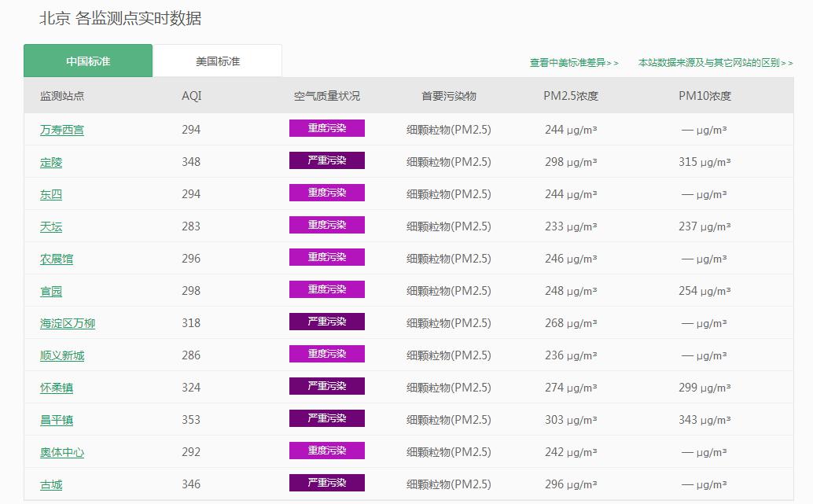Image resolution: width=813 pixels, height=504 pixels.
Task: Click the AQI column header
Action: 191,96
